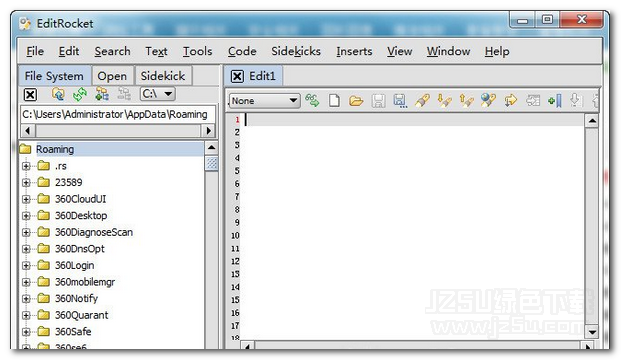Open the Code menu

242,51
